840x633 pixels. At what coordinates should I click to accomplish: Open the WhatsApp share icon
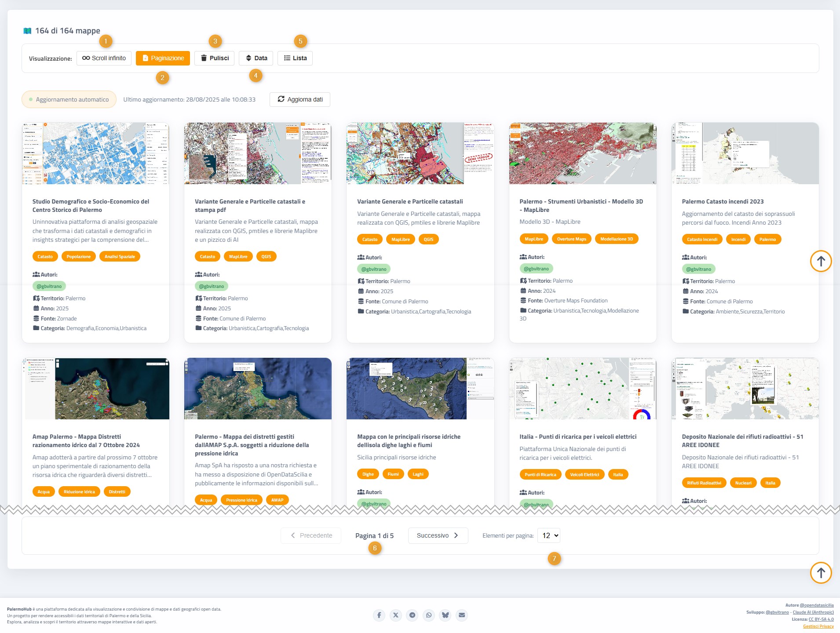coord(429,615)
